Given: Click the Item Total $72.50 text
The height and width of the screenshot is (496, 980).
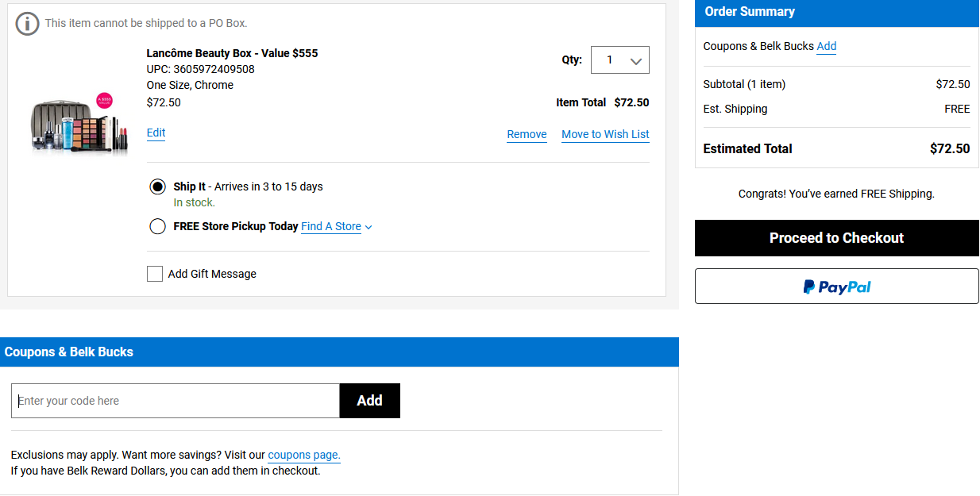Looking at the screenshot, I should [x=603, y=102].
